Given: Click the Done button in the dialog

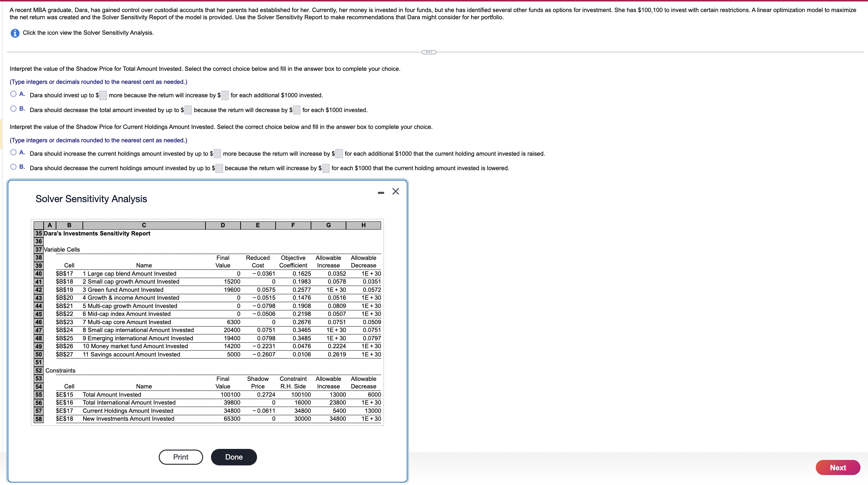Looking at the screenshot, I should [x=233, y=457].
